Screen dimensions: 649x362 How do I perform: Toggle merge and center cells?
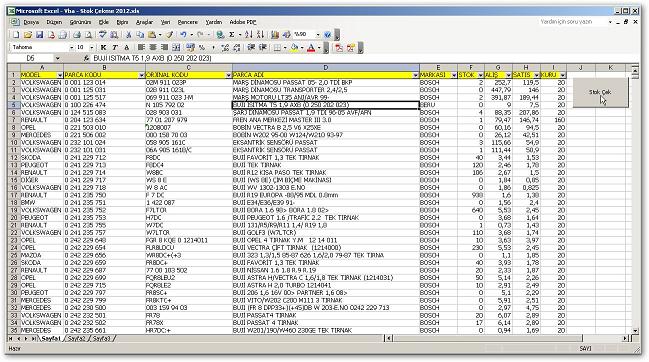click(x=176, y=48)
